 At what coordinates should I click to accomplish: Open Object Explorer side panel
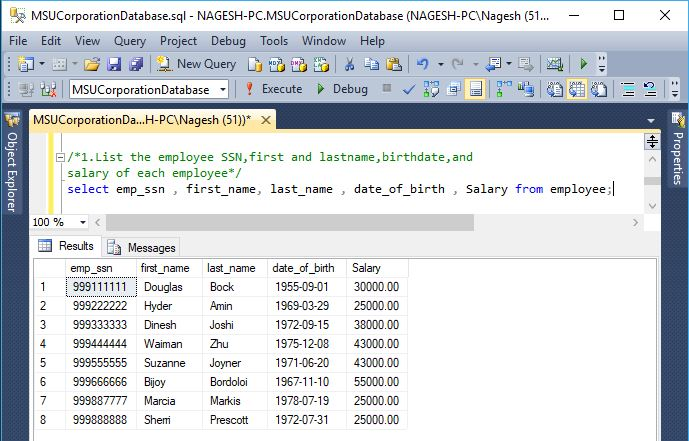click(x=12, y=163)
